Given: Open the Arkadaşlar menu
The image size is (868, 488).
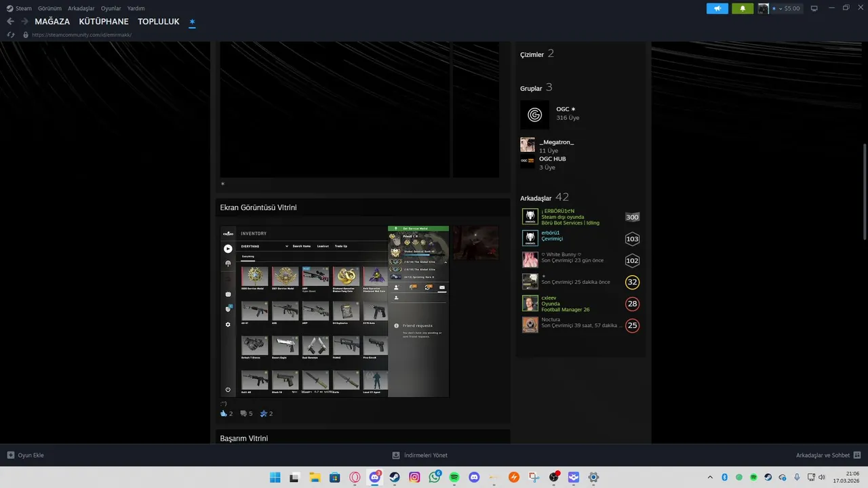Looking at the screenshot, I should (x=81, y=8).
